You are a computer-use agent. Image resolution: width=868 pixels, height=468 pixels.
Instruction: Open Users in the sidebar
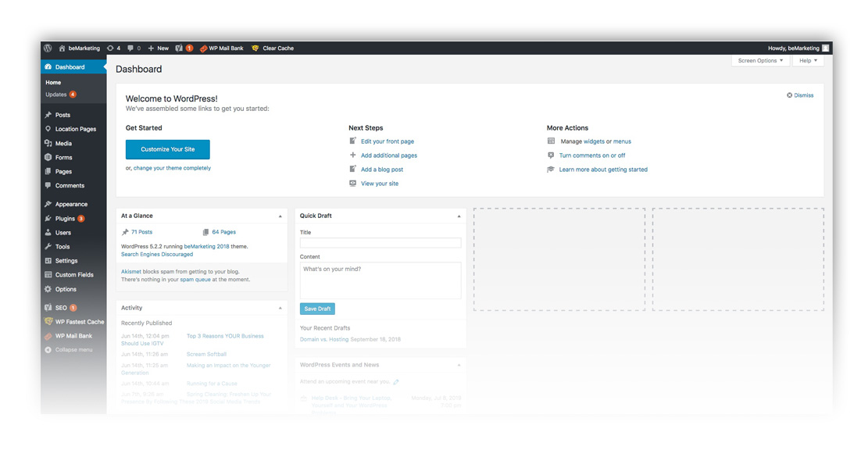coord(63,233)
